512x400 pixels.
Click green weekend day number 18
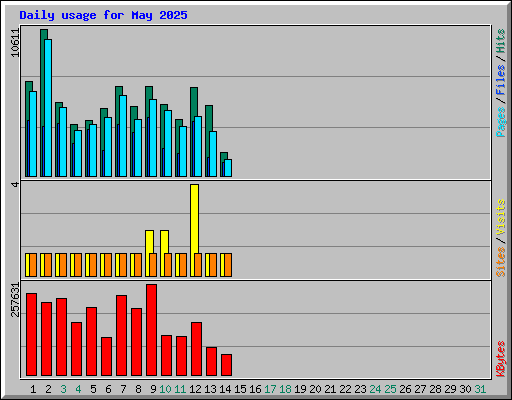285,389
